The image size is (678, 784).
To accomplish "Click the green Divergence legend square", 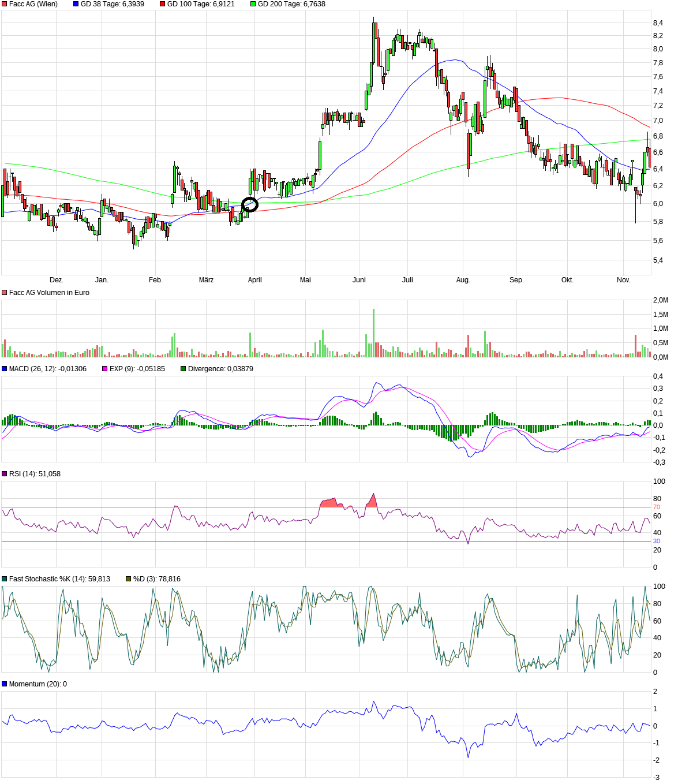I will pos(183,369).
